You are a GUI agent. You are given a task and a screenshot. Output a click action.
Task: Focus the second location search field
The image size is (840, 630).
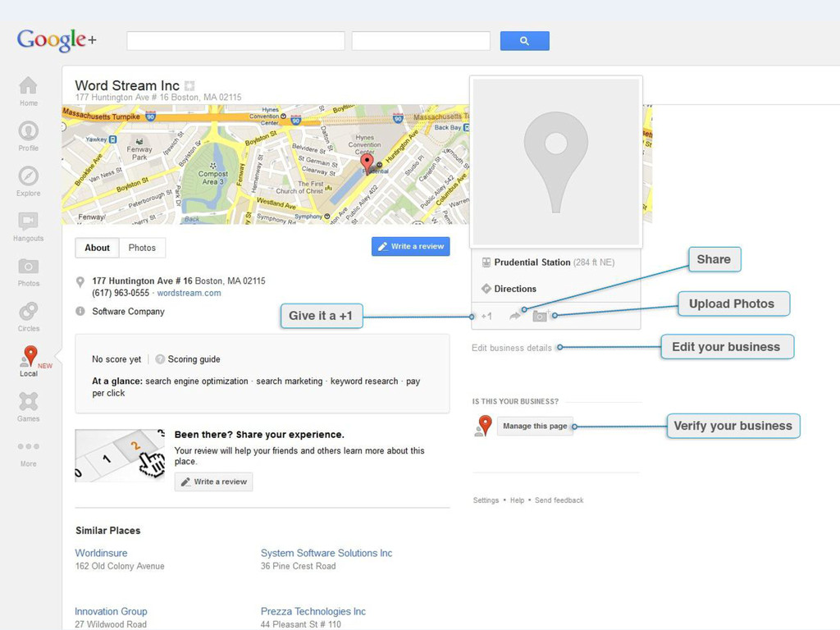(421, 41)
